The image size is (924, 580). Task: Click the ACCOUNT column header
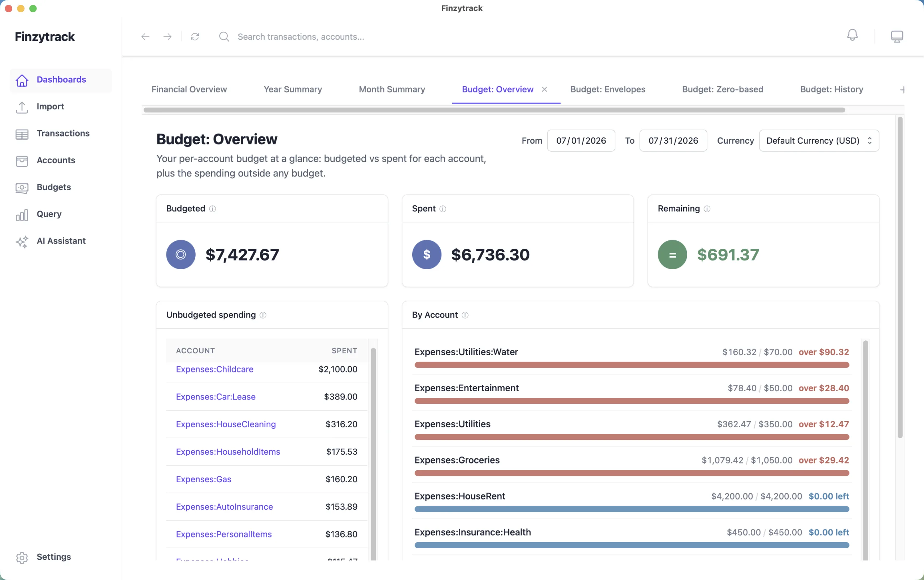pyautogui.click(x=195, y=350)
